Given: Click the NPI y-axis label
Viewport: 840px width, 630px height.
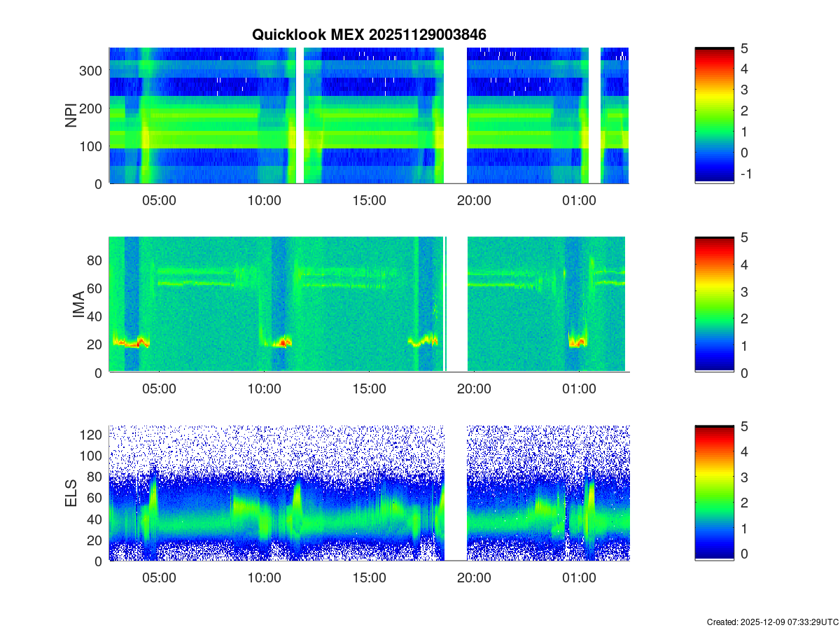Looking at the screenshot, I should 71,115.
